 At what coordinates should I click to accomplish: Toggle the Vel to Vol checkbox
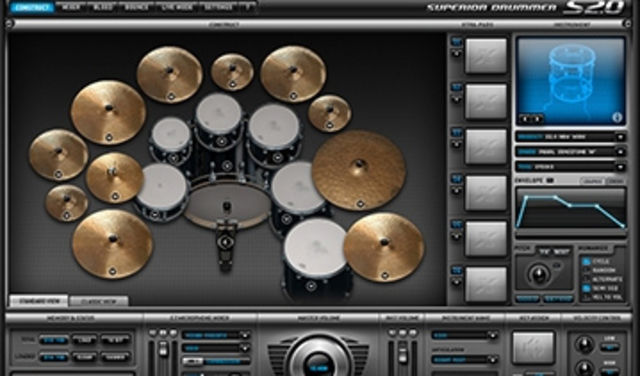tap(586, 297)
